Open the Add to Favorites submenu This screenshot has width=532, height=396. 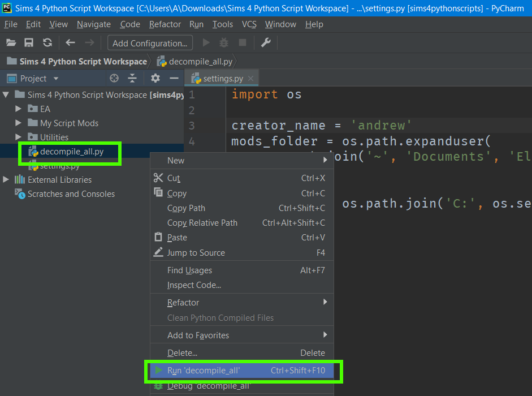(x=242, y=335)
